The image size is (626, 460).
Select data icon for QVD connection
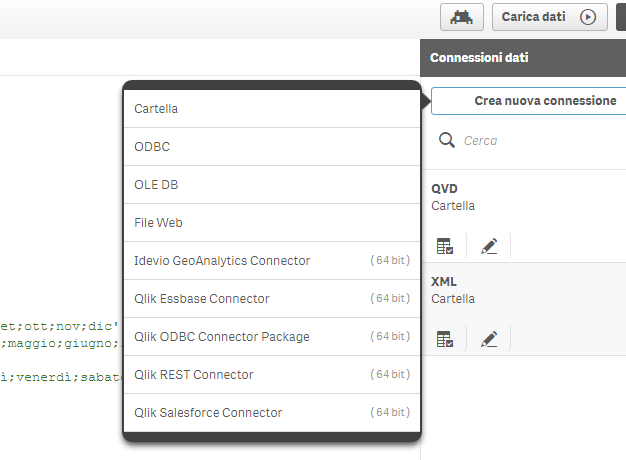click(445, 246)
